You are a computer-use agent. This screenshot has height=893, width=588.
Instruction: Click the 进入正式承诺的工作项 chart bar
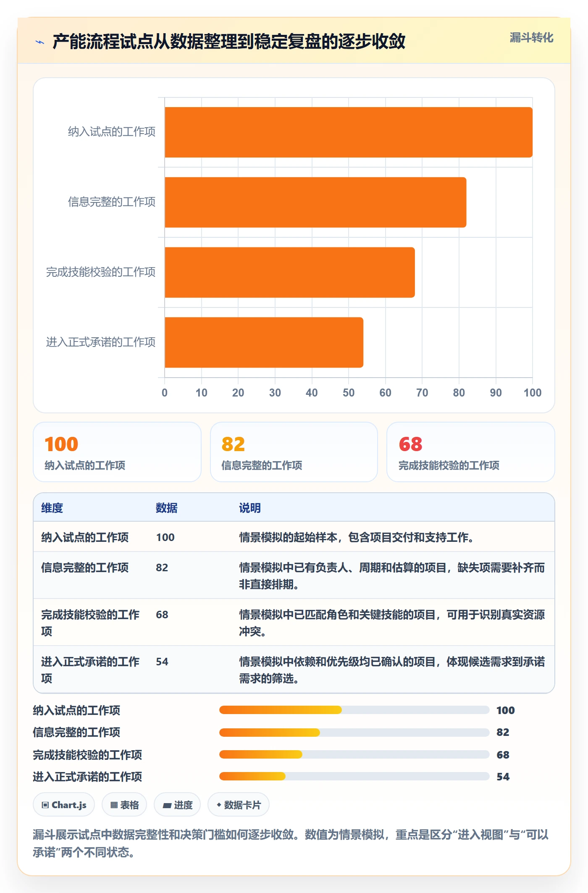click(264, 342)
